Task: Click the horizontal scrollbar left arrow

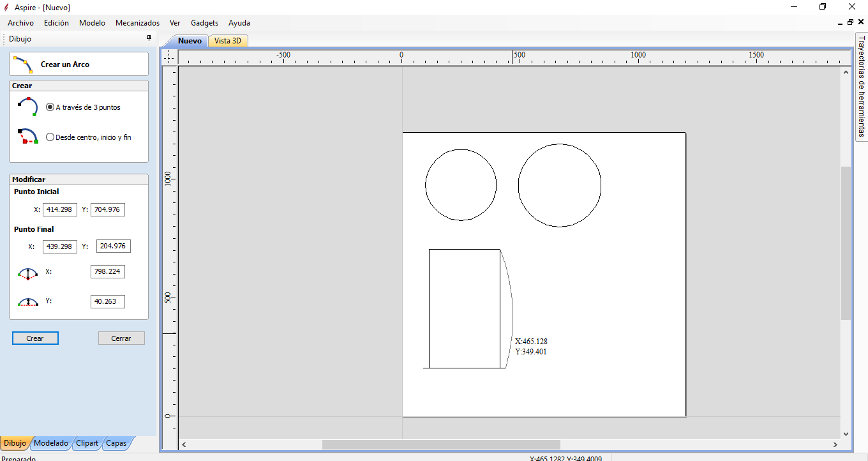Action: [184, 444]
